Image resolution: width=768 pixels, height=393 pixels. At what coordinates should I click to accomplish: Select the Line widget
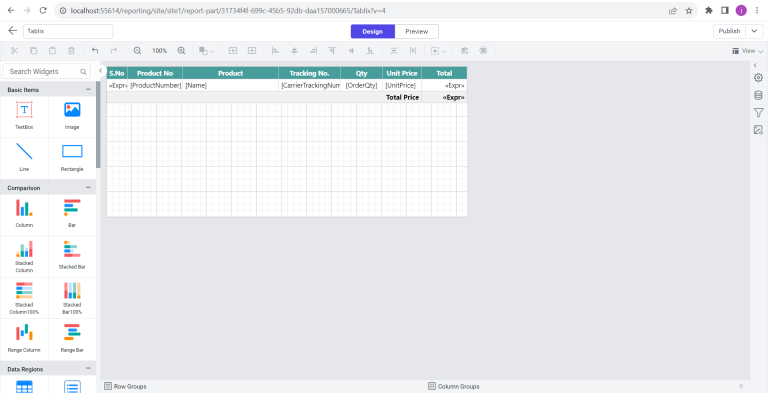[x=24, y=158]
